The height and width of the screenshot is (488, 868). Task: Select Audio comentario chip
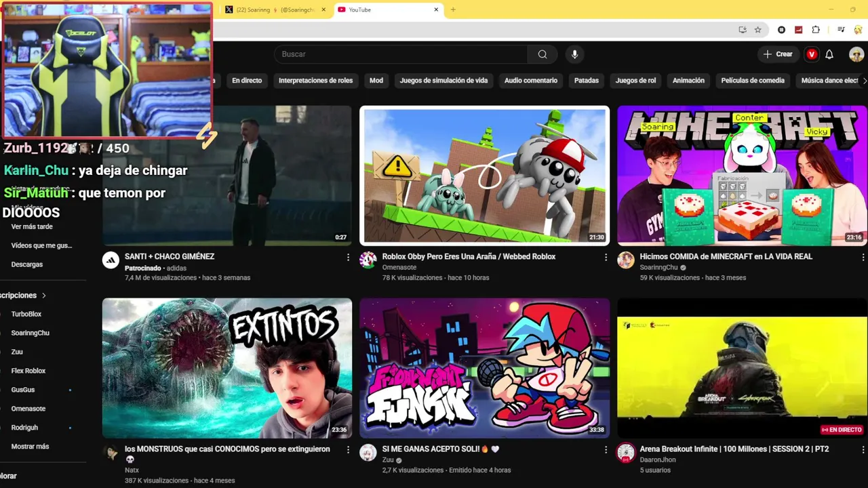click(x=531, y=81)
